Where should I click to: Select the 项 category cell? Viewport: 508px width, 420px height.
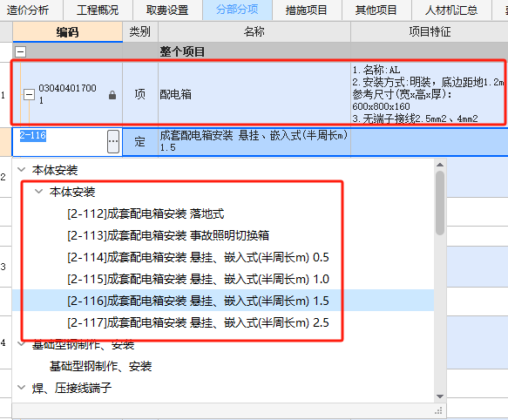pos(140,95)
